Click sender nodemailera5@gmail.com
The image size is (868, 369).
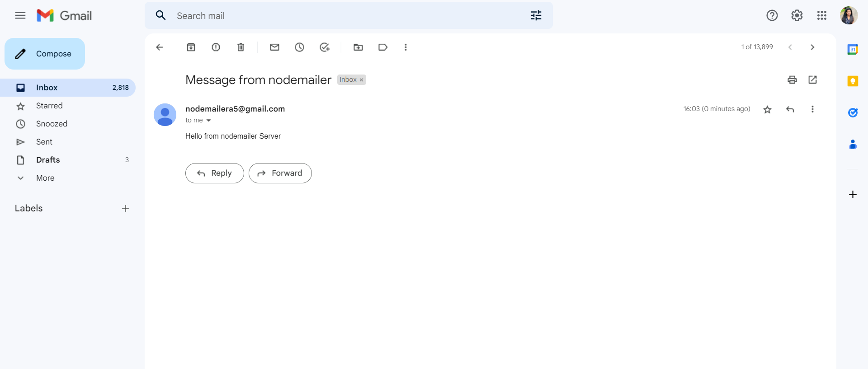(x=235, y=109)
